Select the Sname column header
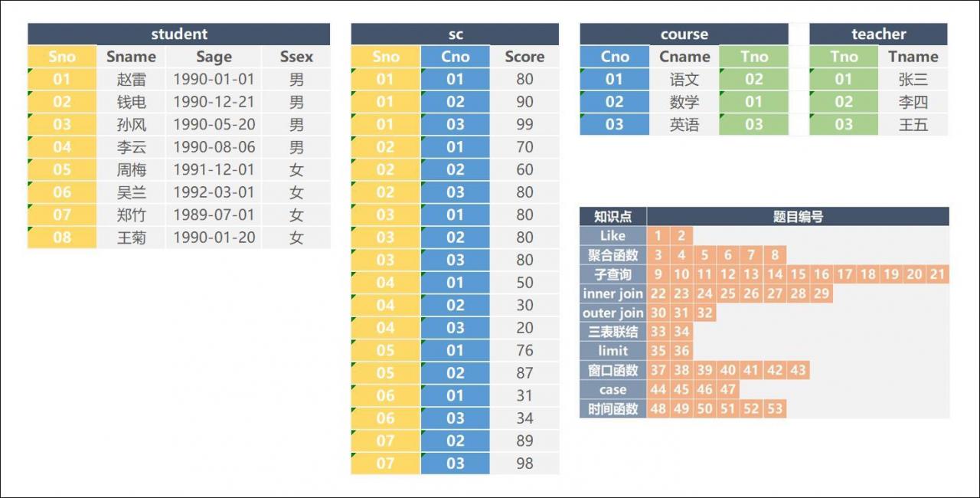980x498 pixels. (x=131, y=57)
